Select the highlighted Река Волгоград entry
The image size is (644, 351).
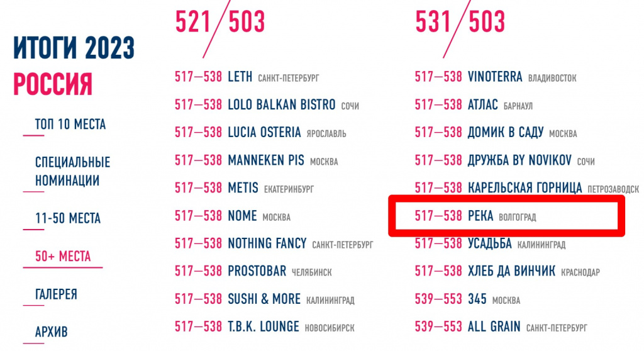pyautogui.click(x=480, y=216)
